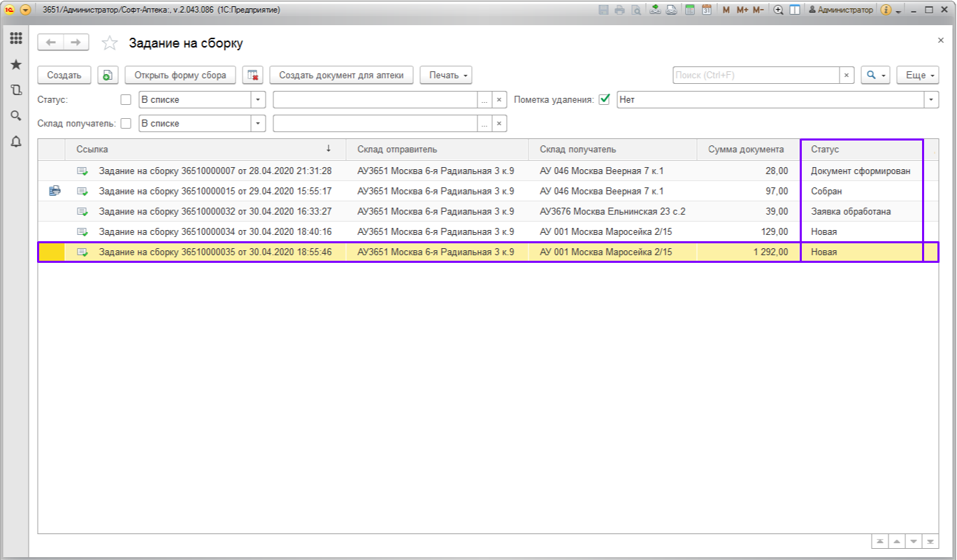Click the Создать button
The image size is (957, 560).
click(64, 76)
